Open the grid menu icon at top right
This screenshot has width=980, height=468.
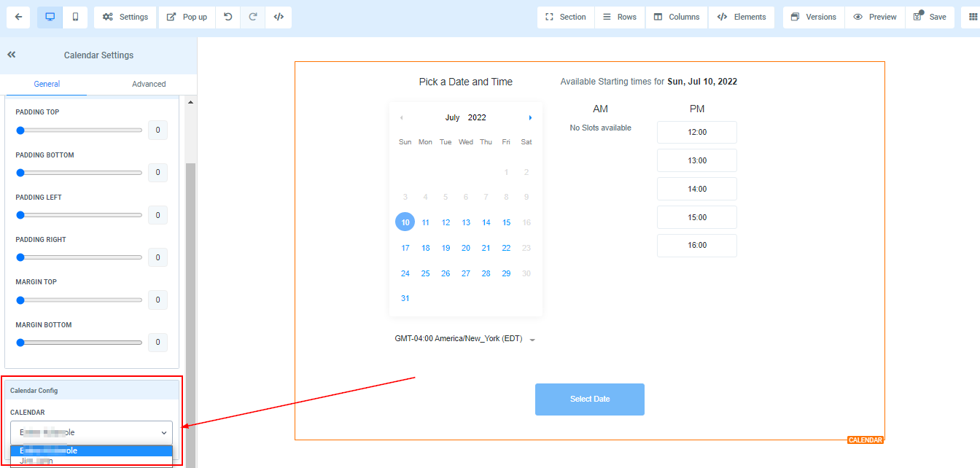(x=971, y=17)
